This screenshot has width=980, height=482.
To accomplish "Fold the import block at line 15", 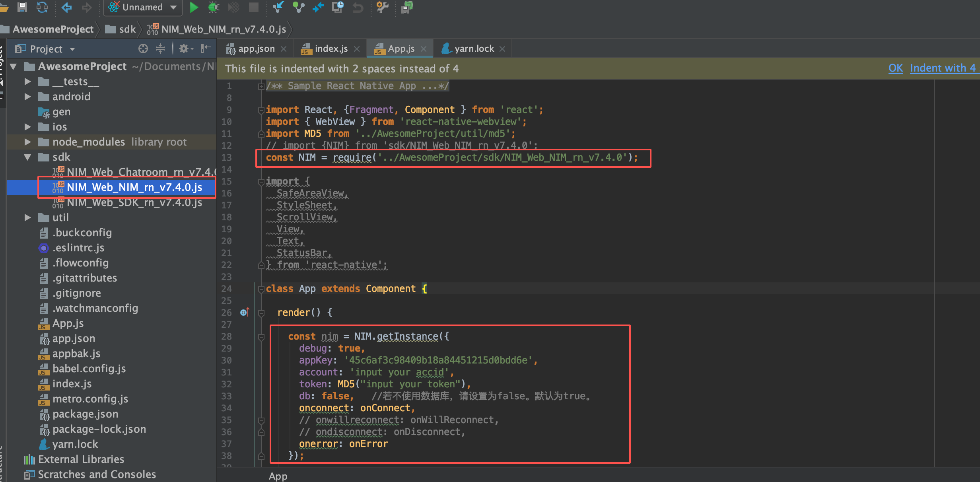I will point(261,182).
